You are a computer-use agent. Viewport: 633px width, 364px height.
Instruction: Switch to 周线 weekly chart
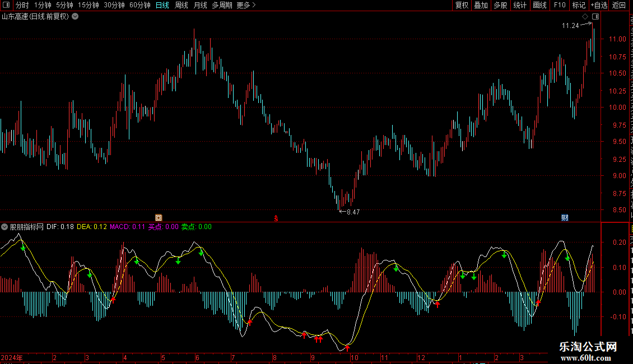point(181,5)
